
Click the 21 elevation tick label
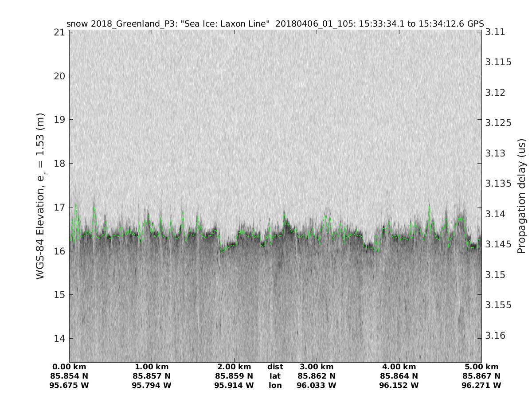pyautogui.click(x=59, y=32)
